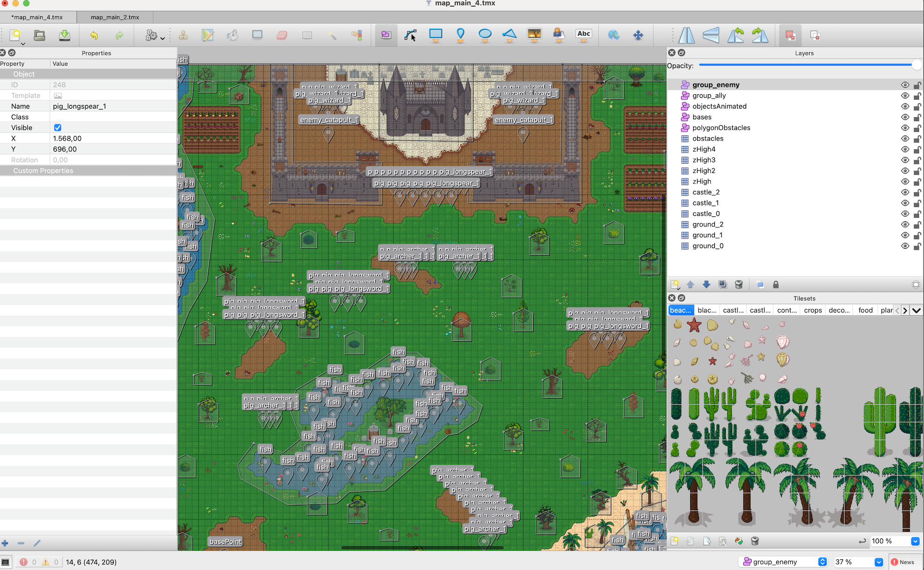The height and width of the screenshot is (570, 924).
Task: Delete the selected layer with the trash icon
Action: tap(739, 284)
